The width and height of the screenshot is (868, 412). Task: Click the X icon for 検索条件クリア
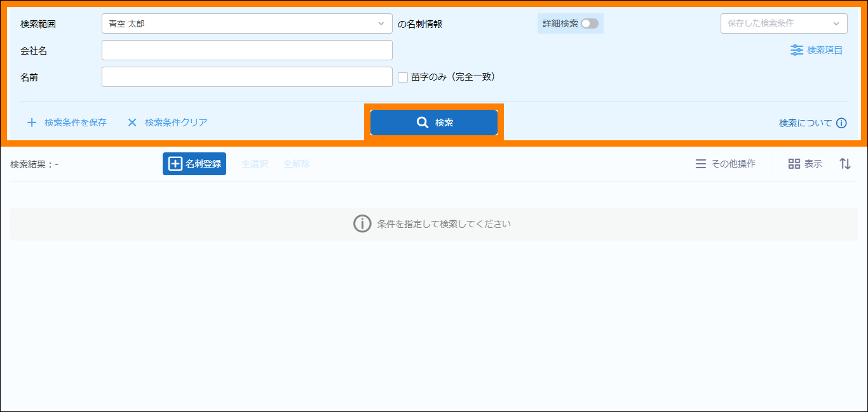132,123
